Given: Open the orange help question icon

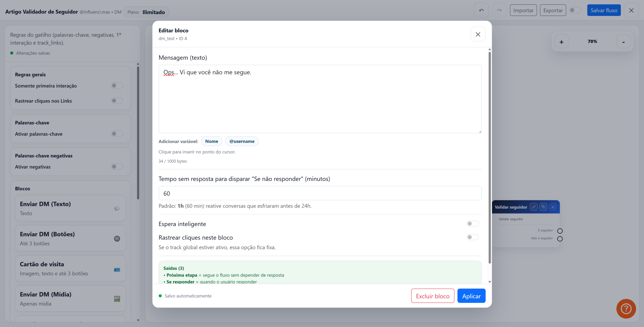Looking at the screenshot, I should point(626,308).
